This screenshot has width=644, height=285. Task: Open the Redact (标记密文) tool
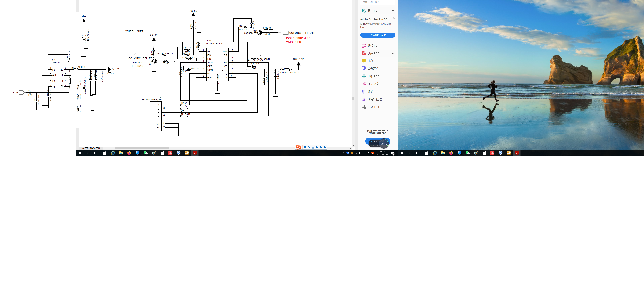coord(373,84)
